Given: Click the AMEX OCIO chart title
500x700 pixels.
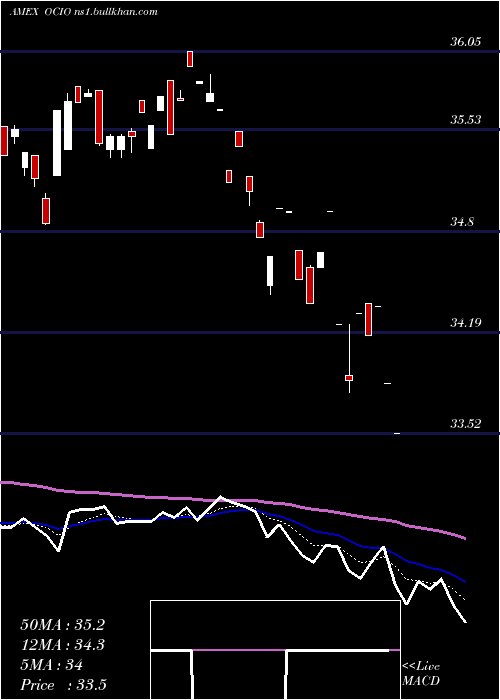Looking at the screenshot, I should [83, 12].
